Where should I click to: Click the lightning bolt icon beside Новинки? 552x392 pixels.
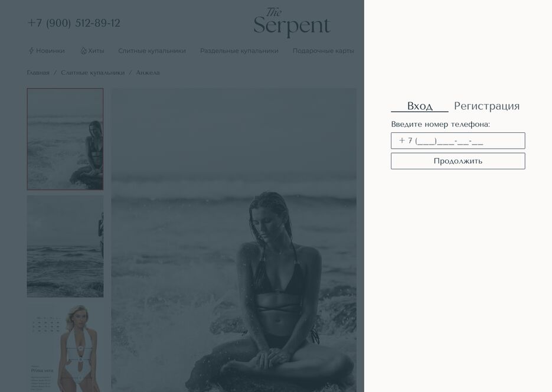tap(31, 51)
